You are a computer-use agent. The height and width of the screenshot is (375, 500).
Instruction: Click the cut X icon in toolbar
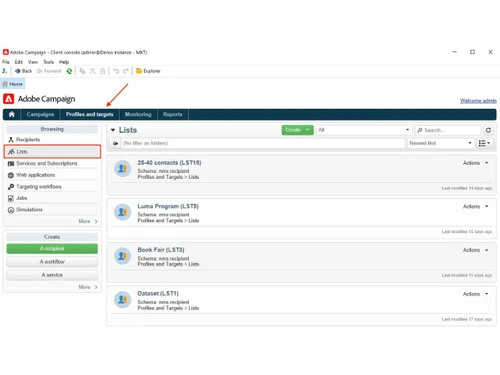pyautogui.click(x=93, y=71)
